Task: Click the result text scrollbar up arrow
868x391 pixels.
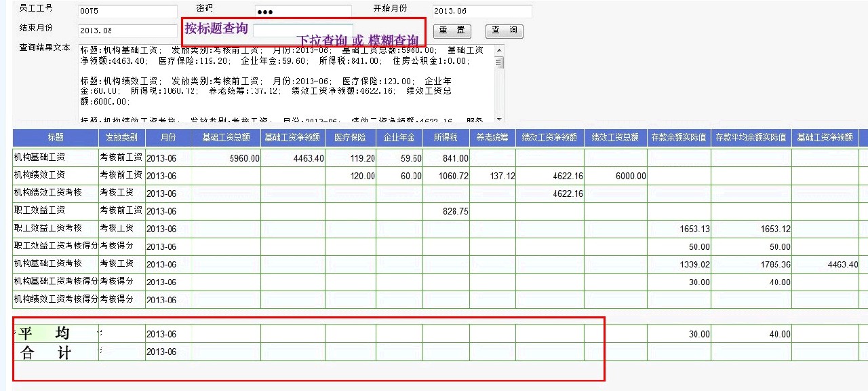Action: click(x=500, y=50)
